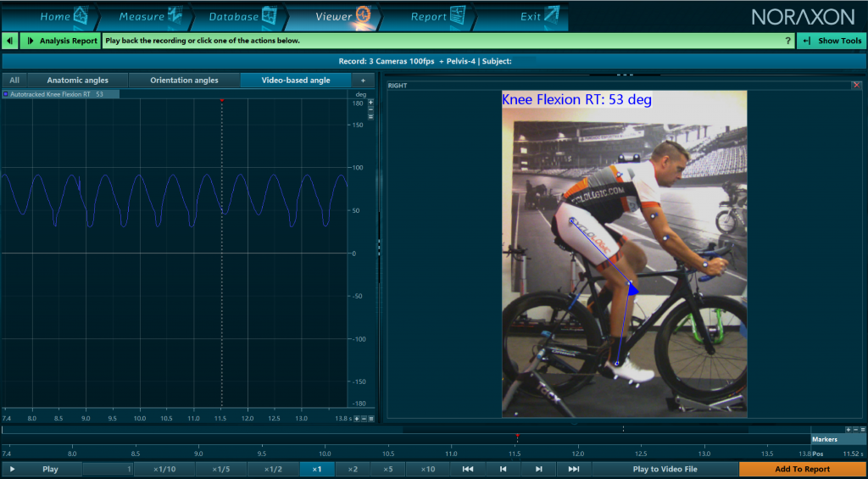Jump to the start of the recording
This screenshot has height=479, width=868.
click(x=468, y=469)
